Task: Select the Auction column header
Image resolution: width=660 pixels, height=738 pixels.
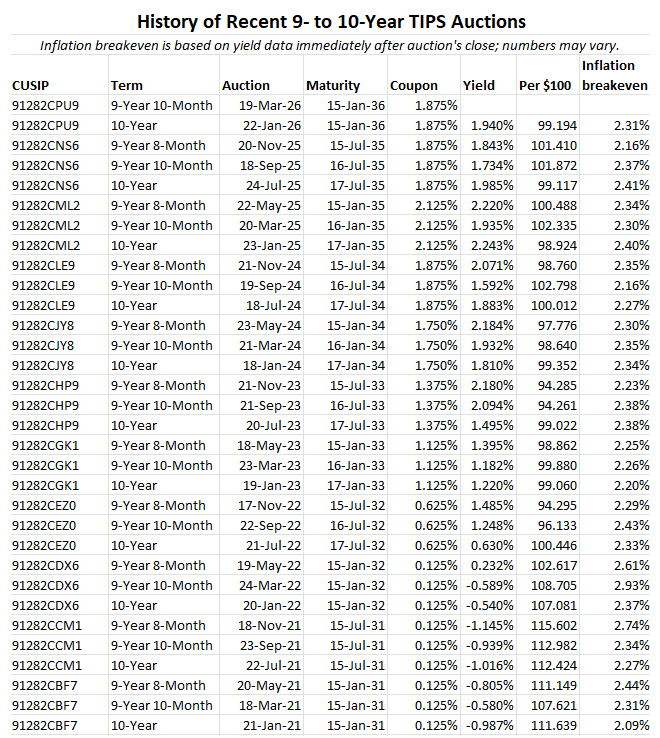Action: tap(245, 86)
